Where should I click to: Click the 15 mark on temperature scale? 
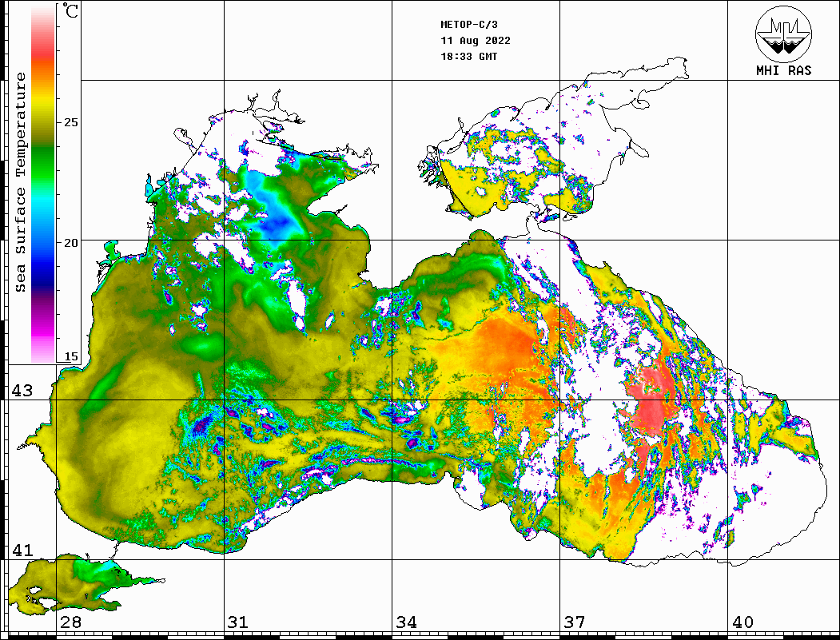(70, 356)
